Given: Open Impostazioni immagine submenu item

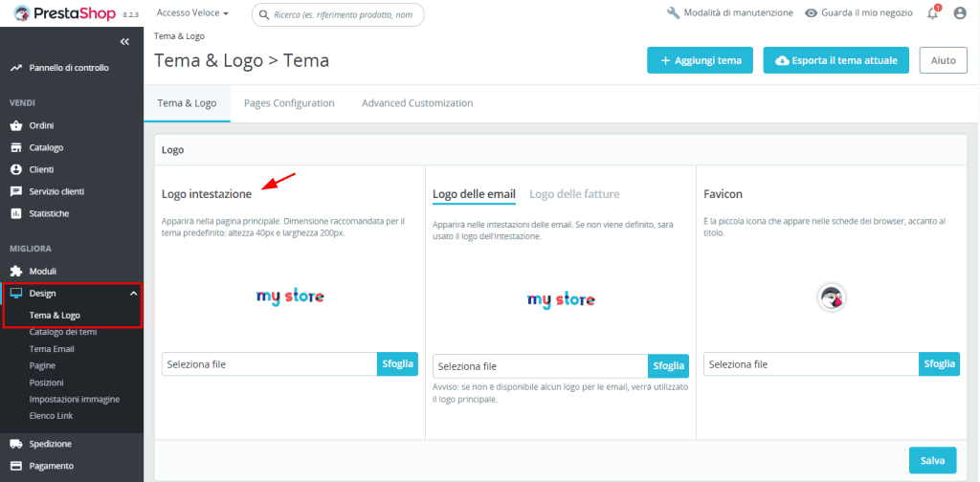Looking at the screenshot, I should (75, 399).
